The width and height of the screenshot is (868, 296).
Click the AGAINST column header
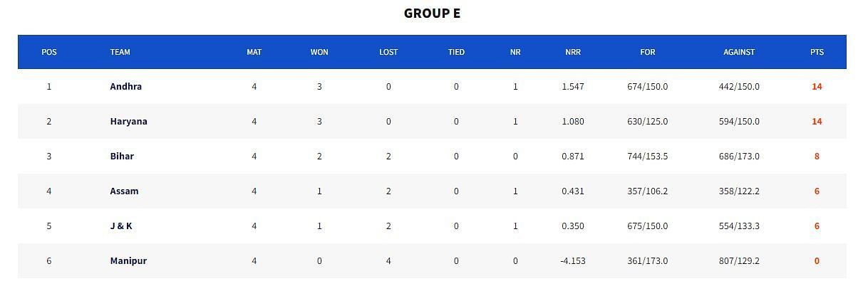click(739, 52)
